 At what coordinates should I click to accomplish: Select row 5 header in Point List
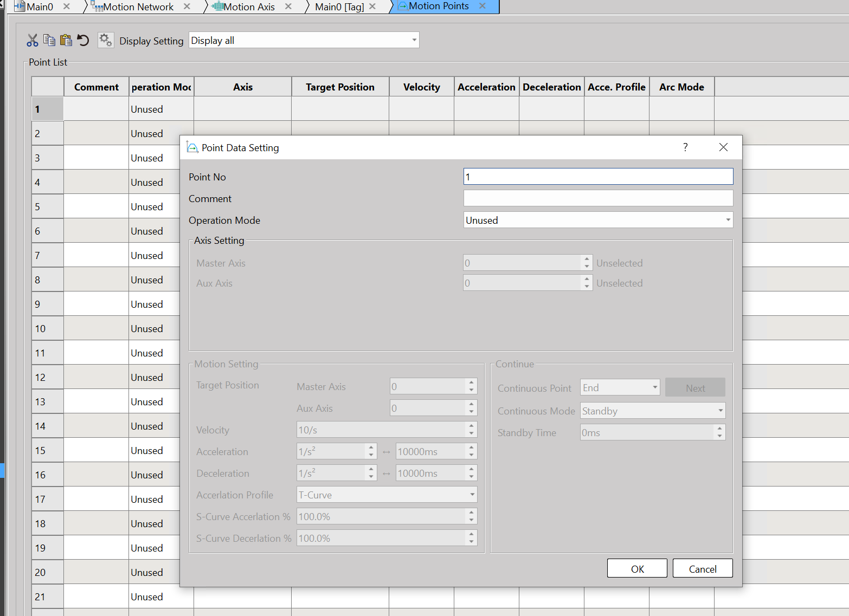click(48, 207)
